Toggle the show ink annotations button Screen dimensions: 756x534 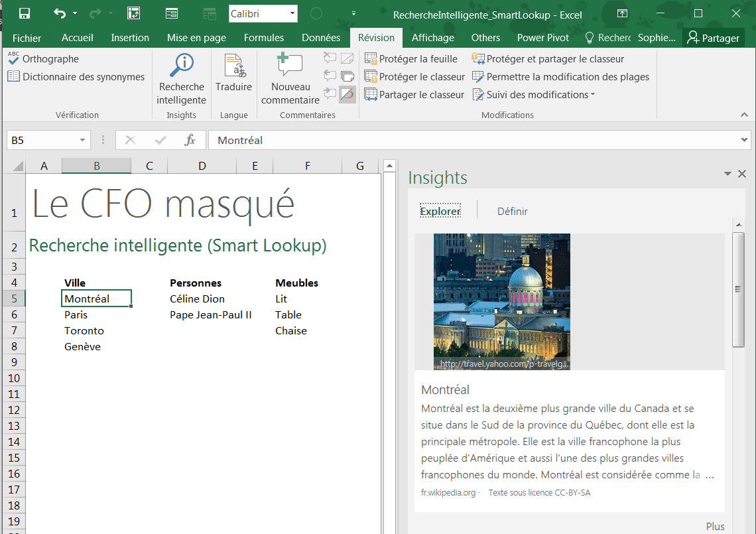347,95
